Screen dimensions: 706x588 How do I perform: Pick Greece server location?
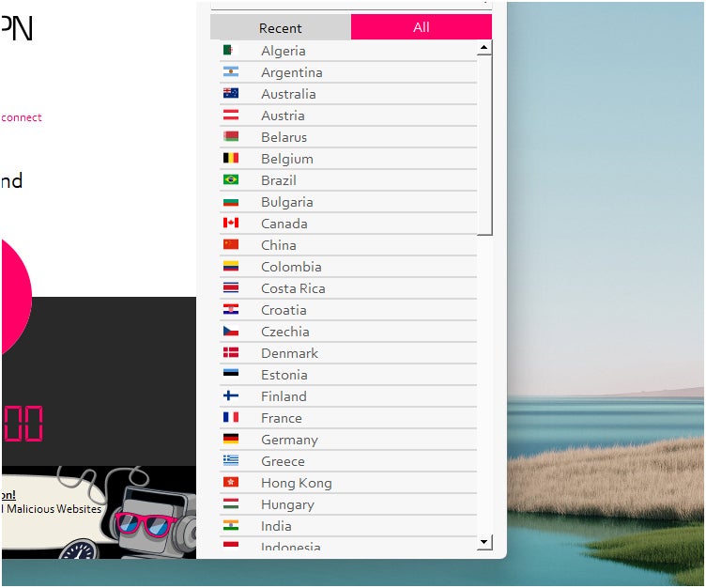click(x=283, y=462)
